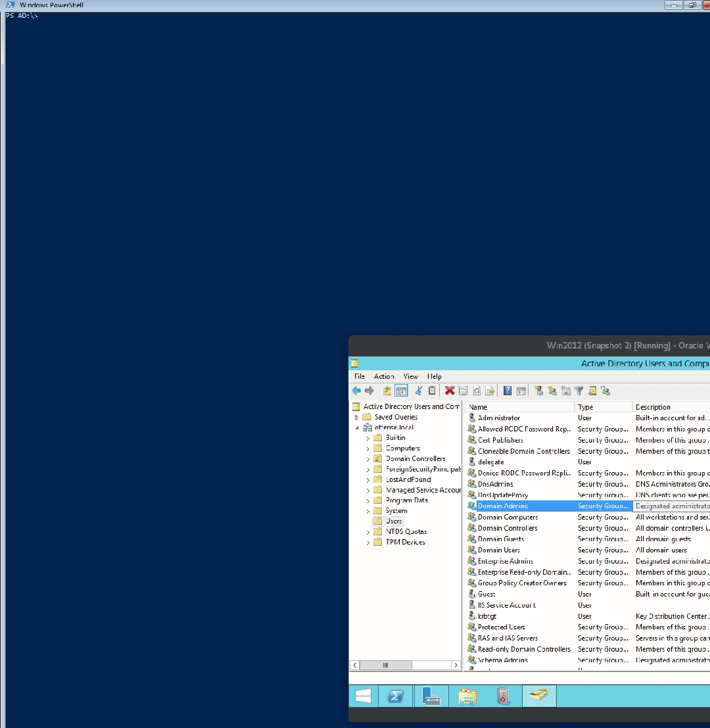710x728 pixels.
Task: Select the TPM Devices tree folder
Action: [x=405, y=543]
